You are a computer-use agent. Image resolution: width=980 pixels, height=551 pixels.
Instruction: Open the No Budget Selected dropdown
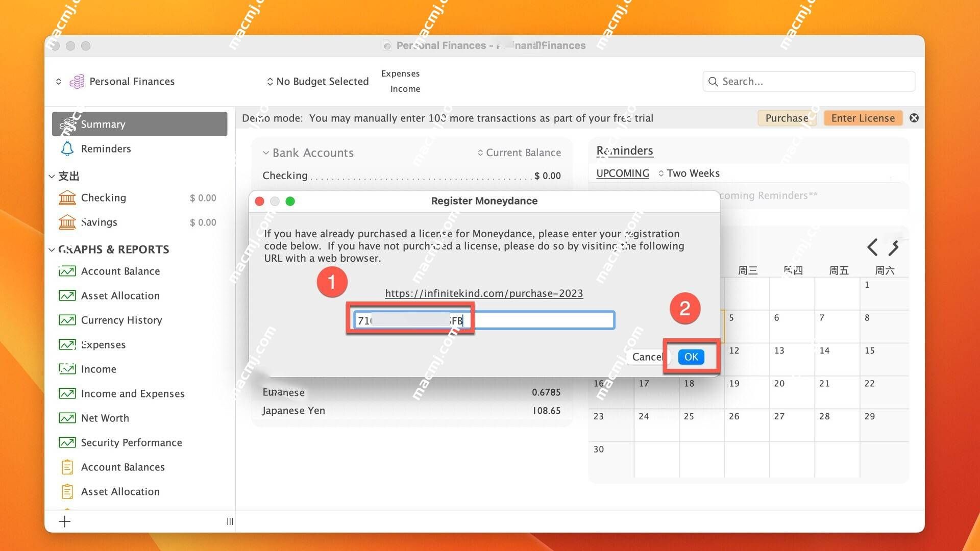(317, 81)
